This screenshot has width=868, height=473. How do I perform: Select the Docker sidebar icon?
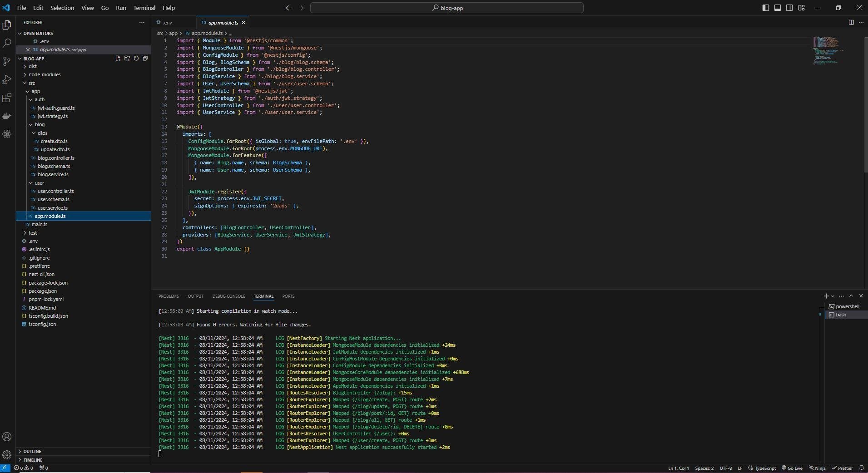point(7,116)
